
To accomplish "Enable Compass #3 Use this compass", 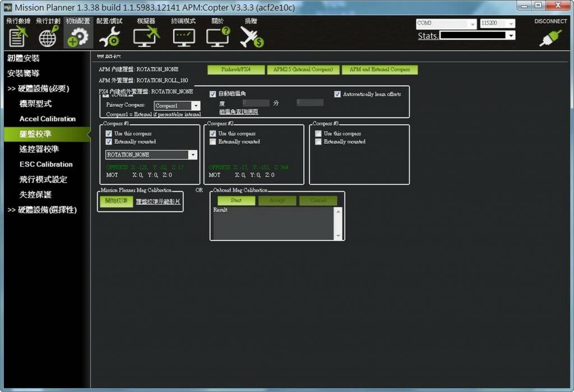I will [318, 133].
